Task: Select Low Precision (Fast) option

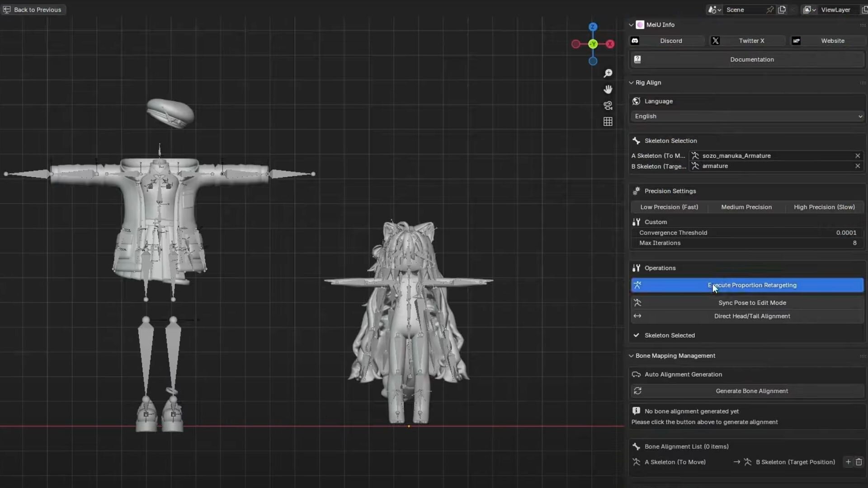Action: point(669,207)
